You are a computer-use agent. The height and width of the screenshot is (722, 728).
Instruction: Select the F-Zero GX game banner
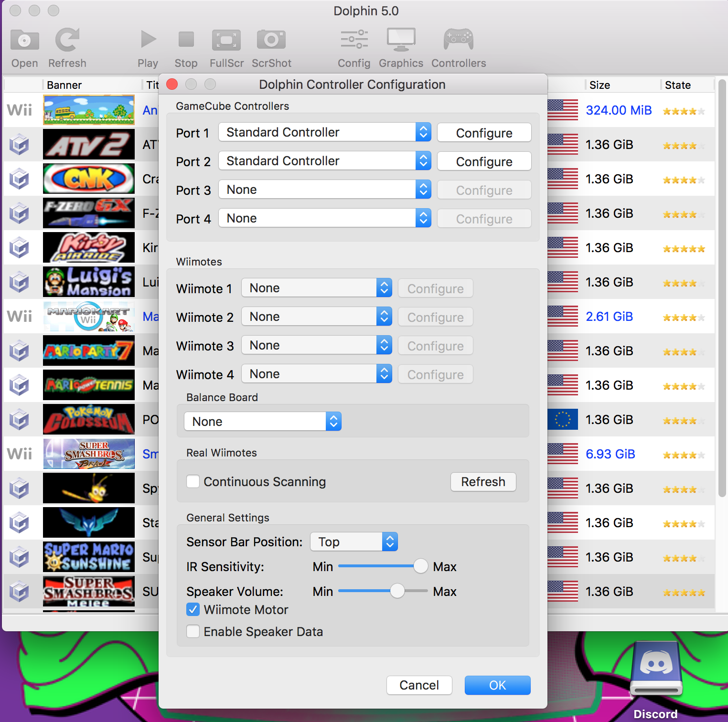89,213
